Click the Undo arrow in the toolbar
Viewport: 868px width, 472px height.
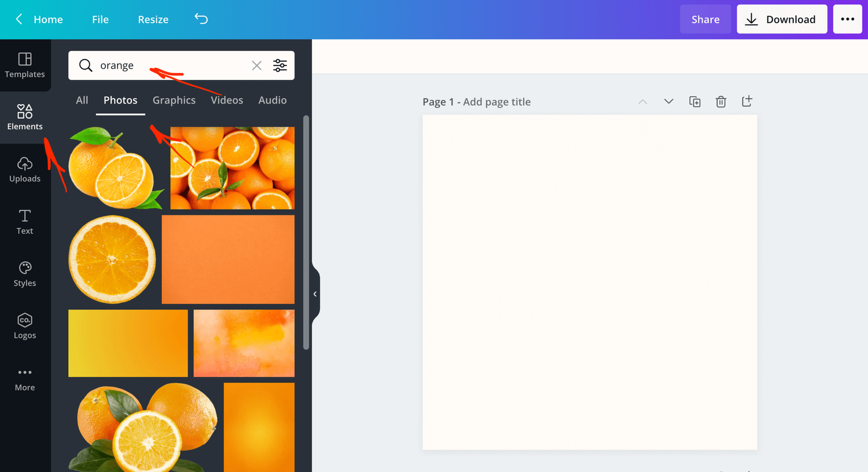tap(201, 19)
